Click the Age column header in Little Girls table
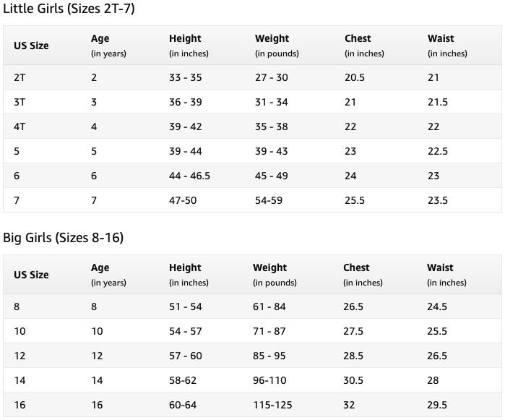The width and height of the screenshot is (505, 420). (x=108, y=46)
